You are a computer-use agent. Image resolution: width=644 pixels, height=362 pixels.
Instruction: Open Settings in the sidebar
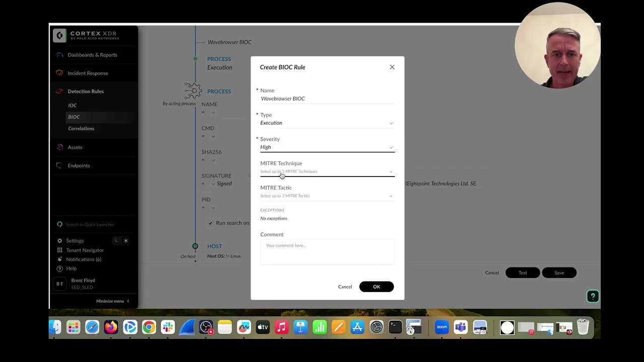(75, 241)
